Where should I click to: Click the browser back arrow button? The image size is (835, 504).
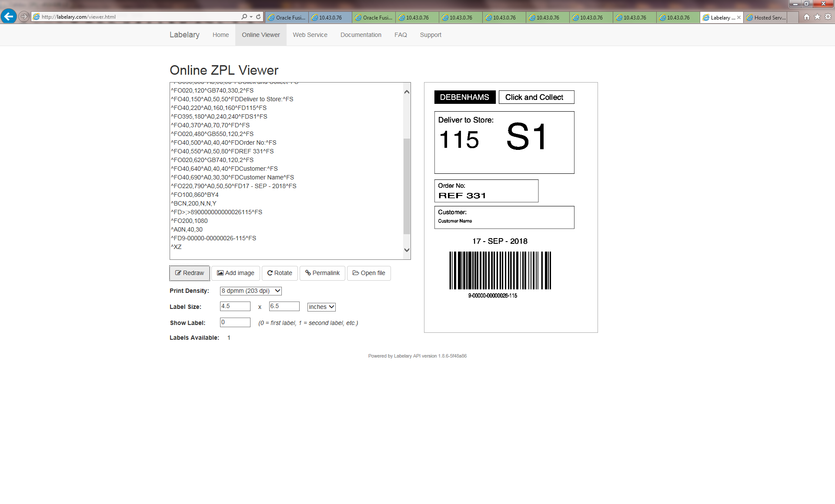tap(8, 17)
